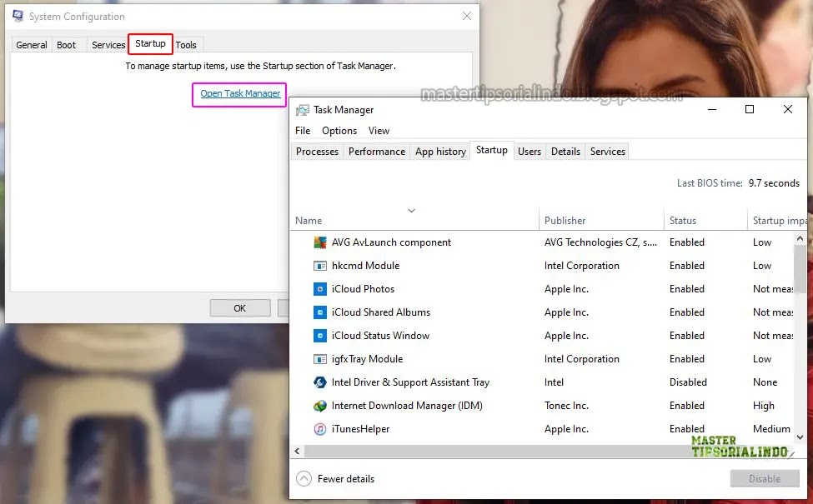Click the Medium startup impact value
This screenshot has width=813, height=504.
[x=771, y=429]
